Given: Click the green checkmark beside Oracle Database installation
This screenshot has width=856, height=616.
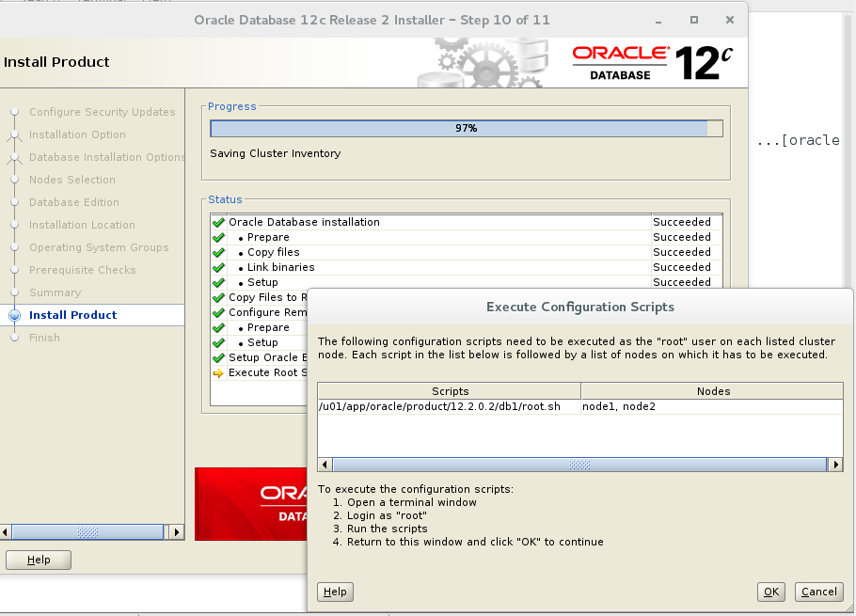Looking at the screenshot, I should pyautogui.click(x=218, y=222).
